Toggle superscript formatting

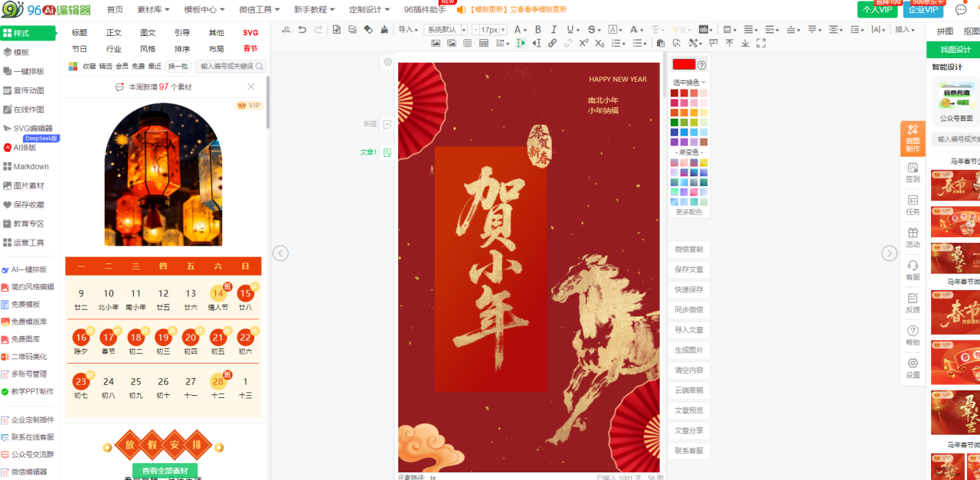pyautogui.click(x=583, y=44)
